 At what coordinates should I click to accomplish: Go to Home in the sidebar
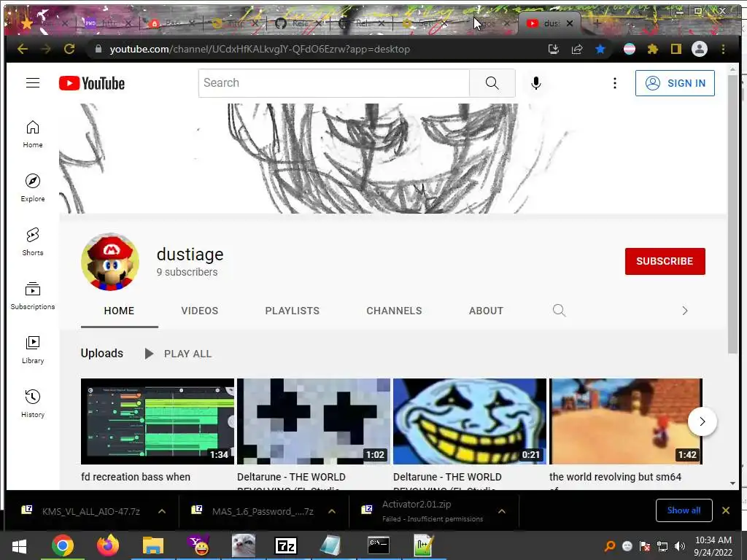[x=32, y=134]
